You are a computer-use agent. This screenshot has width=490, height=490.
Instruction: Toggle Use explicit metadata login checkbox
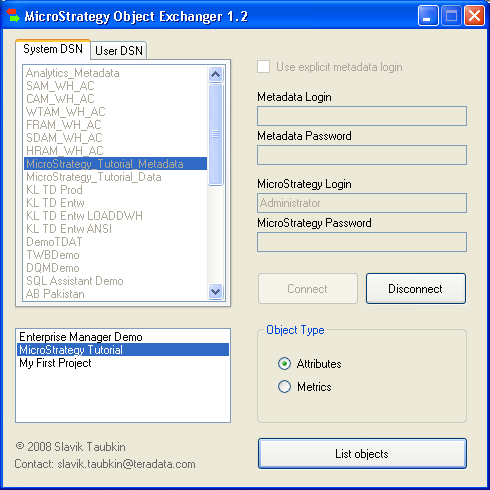263,67
